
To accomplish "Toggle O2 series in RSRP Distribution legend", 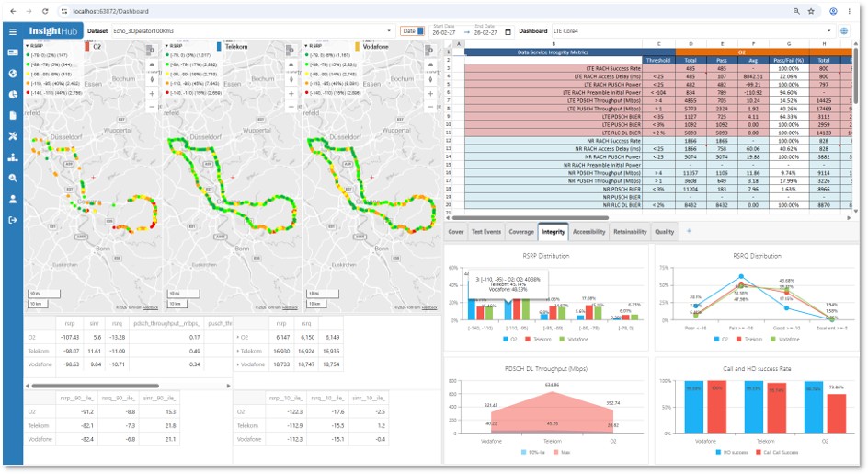I will click(x=509, y=340).
